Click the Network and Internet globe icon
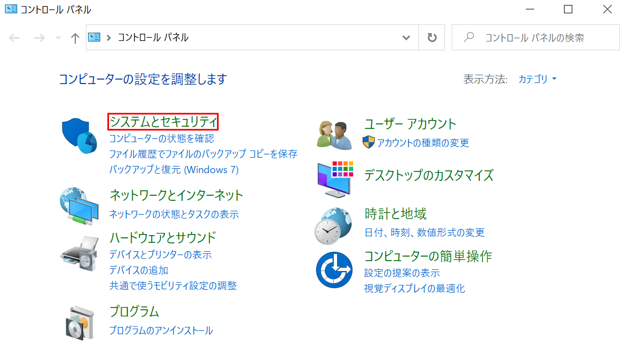The width and height of the screenshot is (626, 364). coord(79,206)
